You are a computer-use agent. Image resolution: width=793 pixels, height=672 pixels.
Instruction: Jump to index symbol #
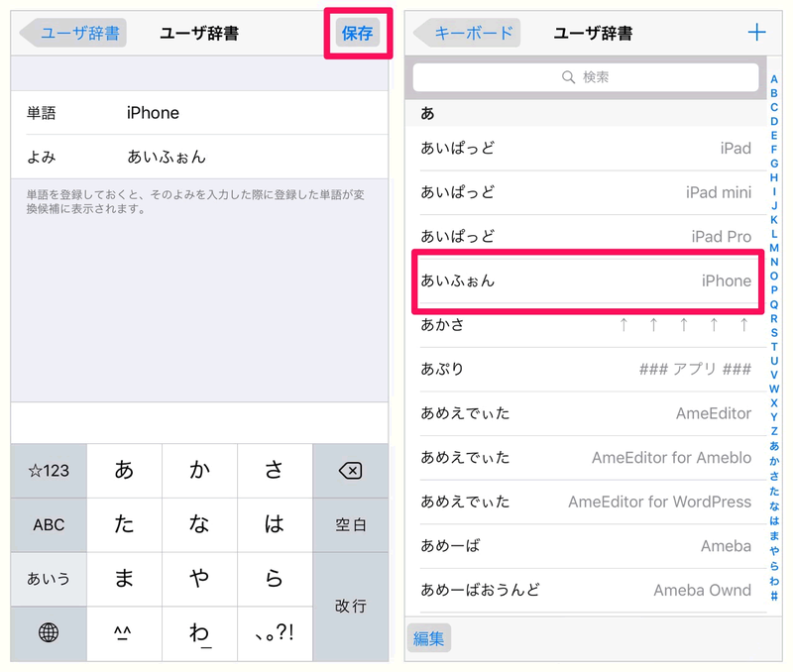point(774,597)
